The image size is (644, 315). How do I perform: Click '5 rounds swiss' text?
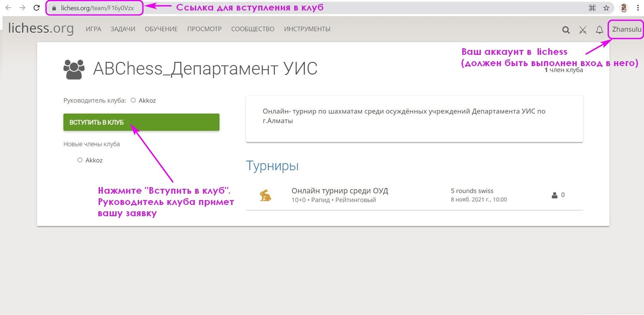coord(472,191)
